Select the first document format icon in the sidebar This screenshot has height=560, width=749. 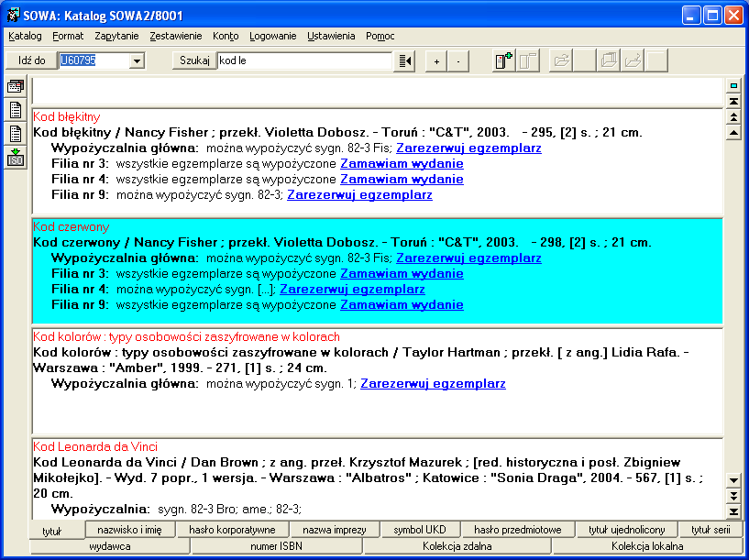16,110
